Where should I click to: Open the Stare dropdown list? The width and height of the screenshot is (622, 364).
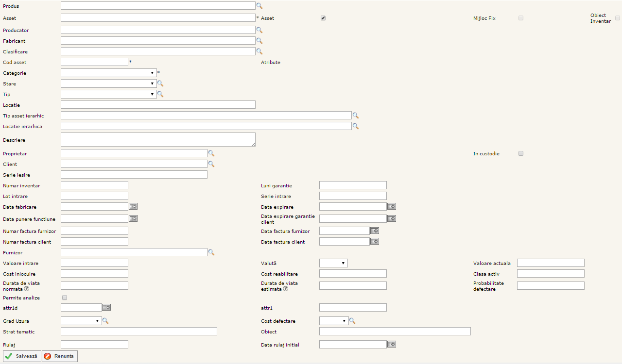point(108,84)
